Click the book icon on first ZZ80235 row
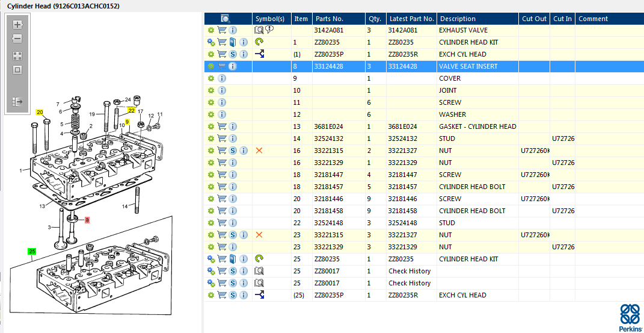 tap(233, 42)
